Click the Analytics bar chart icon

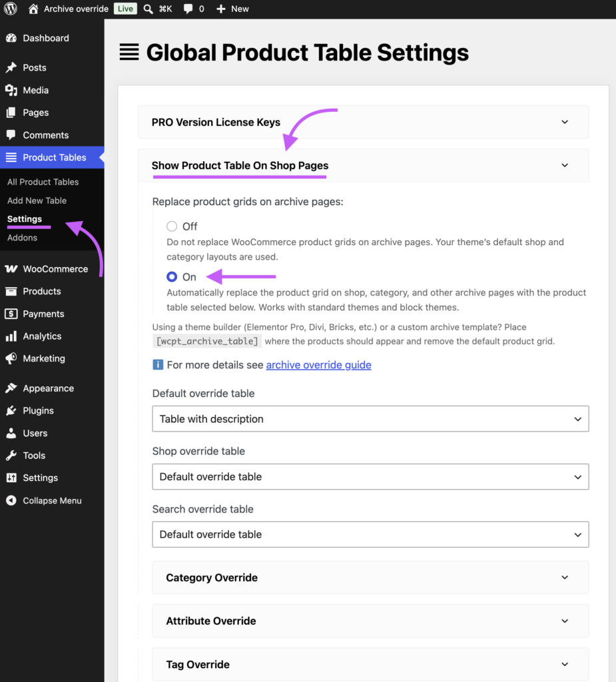point(11,336)
